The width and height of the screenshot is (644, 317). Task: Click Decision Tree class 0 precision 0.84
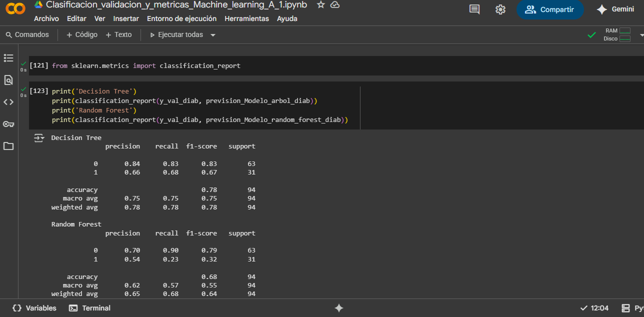pyautogui.click(x=132, y=163)
